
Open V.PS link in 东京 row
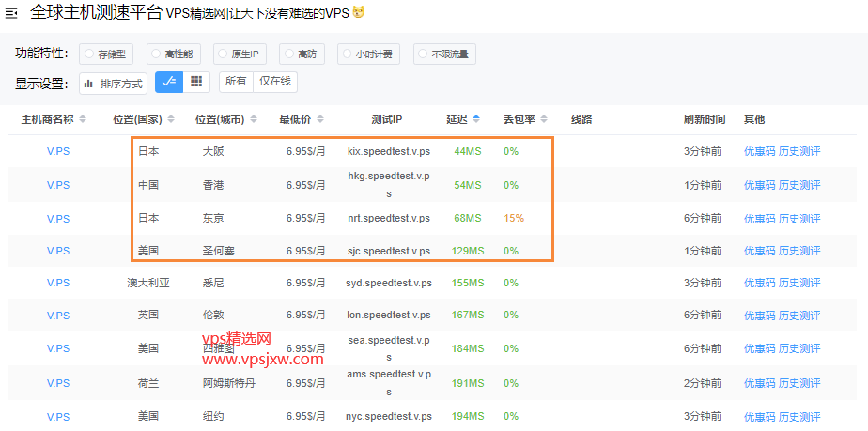point(58,219)
